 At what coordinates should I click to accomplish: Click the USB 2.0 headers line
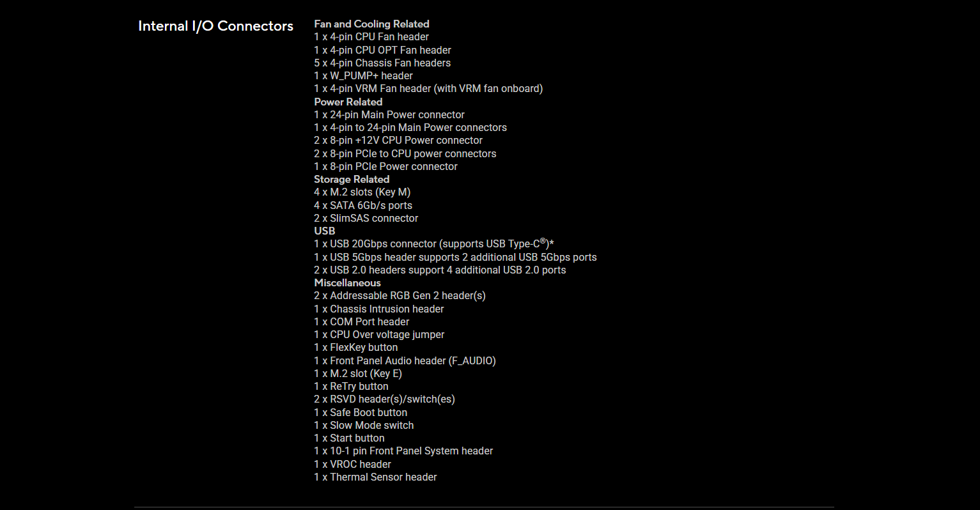pyautogui.click(x=439, y=270)
